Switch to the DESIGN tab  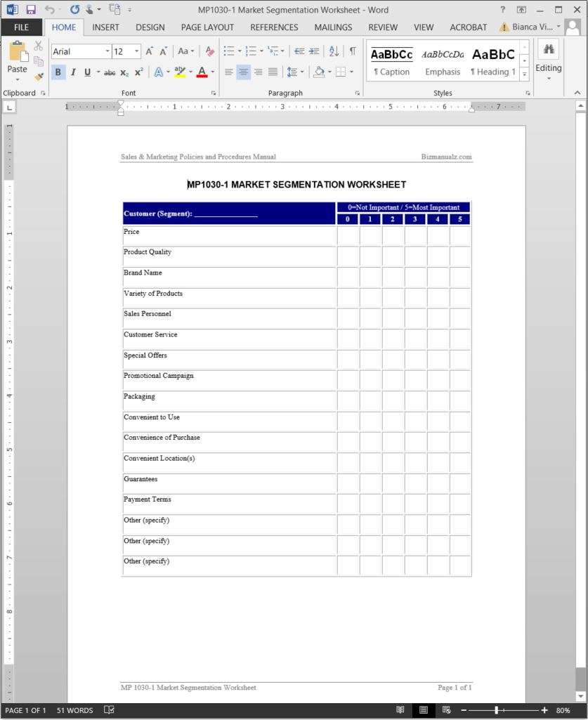pos(150,27)
